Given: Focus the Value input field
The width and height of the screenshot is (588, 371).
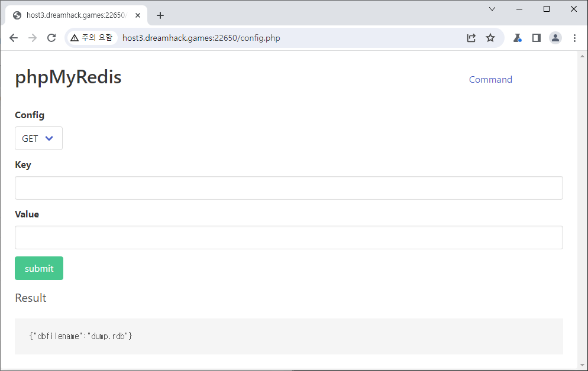Looking at the screenshot, I should (289, 237).
